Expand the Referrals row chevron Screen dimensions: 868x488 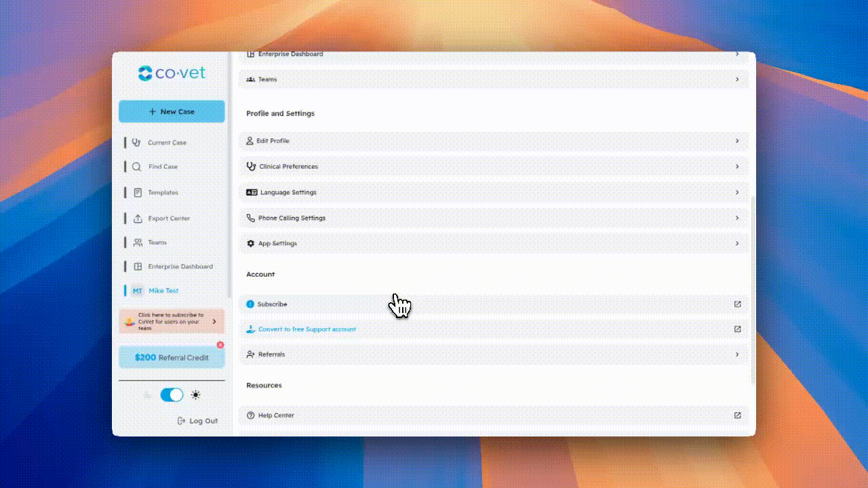(737, 354)
